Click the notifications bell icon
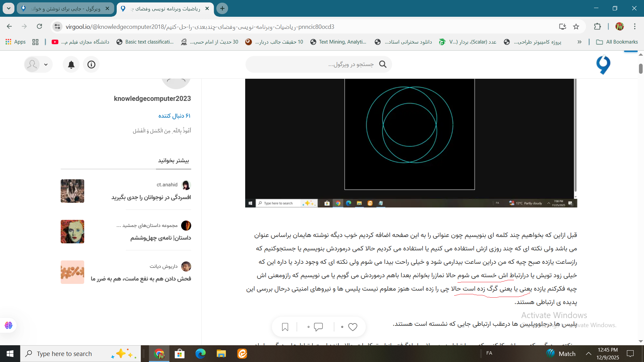644x362 pixels. (71, 65)
